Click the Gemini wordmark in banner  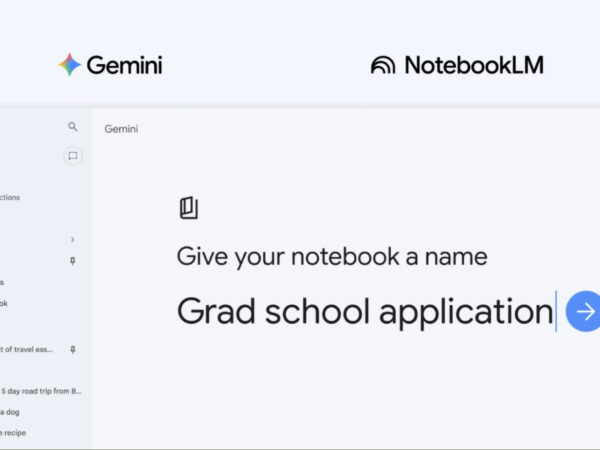point(124,65)
